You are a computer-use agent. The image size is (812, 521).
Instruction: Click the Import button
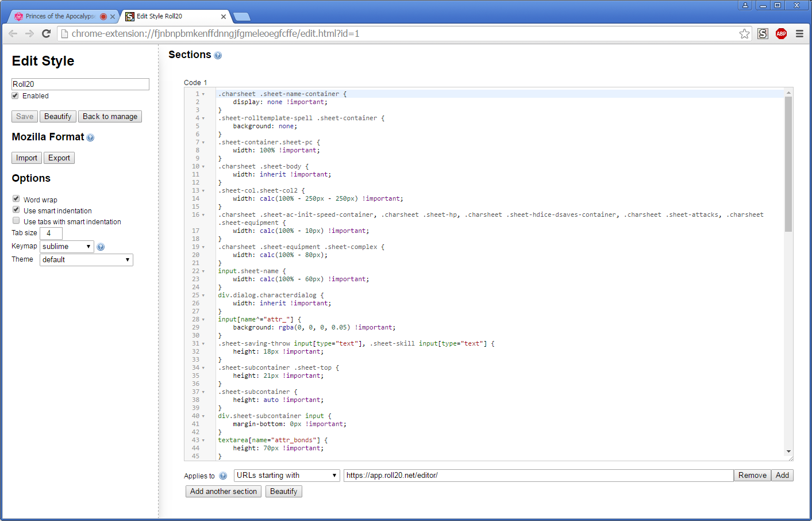click(26, 158)
